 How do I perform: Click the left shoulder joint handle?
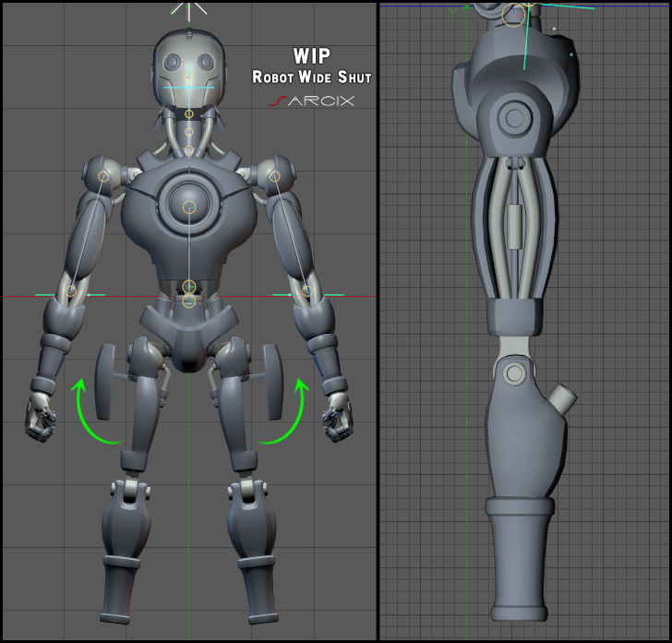(103, 176)
